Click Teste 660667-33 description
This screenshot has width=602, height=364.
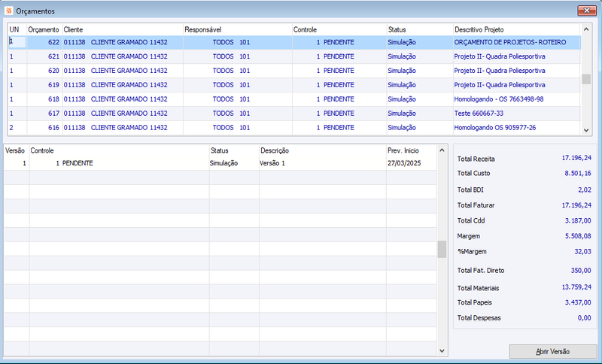tap(479, 113)
